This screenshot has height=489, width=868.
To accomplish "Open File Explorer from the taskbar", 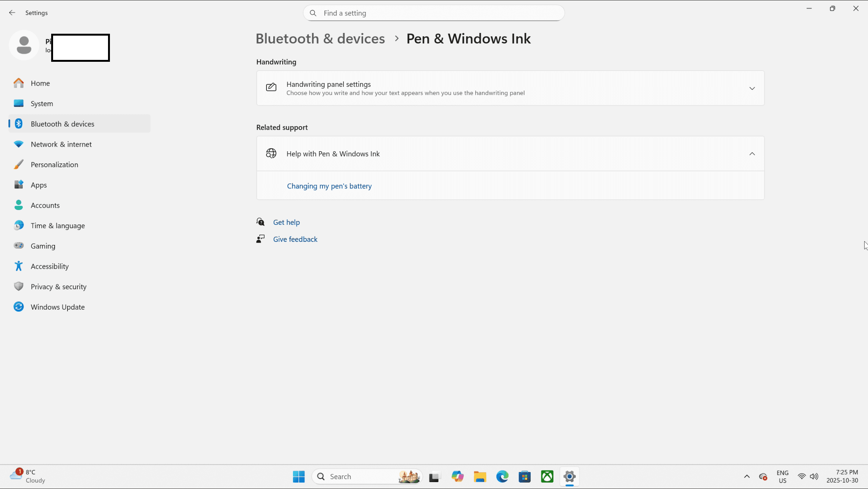I will (480, 476).
